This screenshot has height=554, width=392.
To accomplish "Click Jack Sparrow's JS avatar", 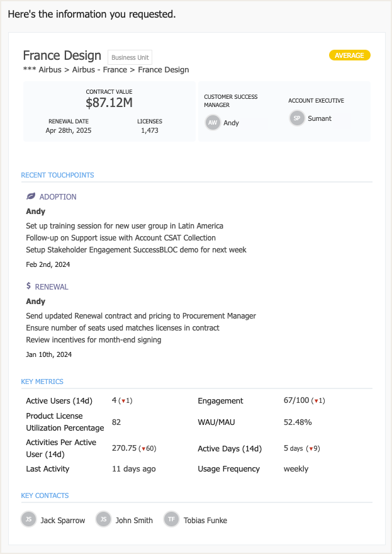I will [28, 519].
